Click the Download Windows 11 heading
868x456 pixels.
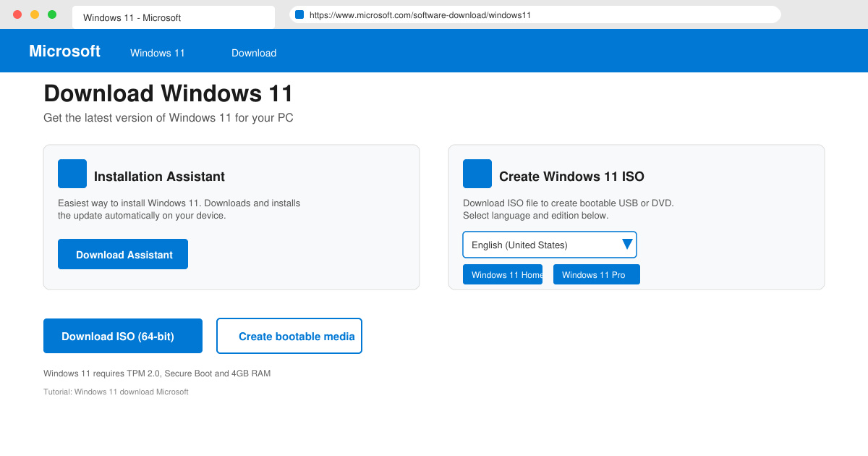[169, 93]
